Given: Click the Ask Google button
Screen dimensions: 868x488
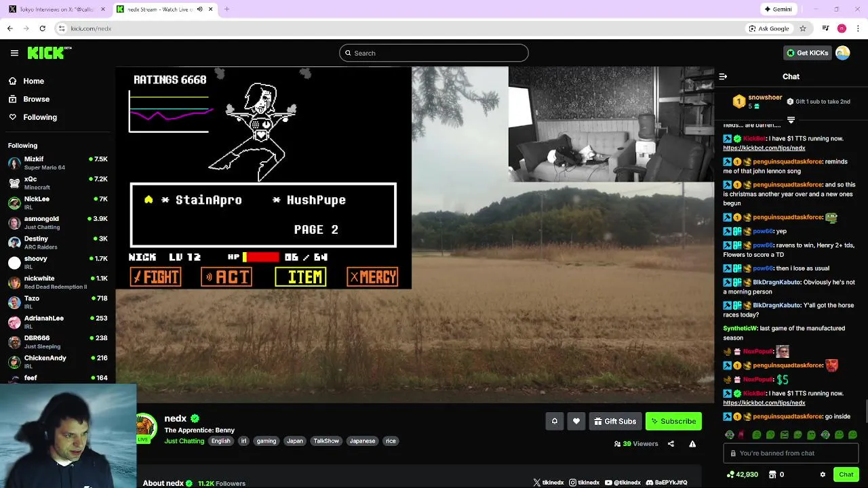Looking at the screenshot, I should coord(769,28).
